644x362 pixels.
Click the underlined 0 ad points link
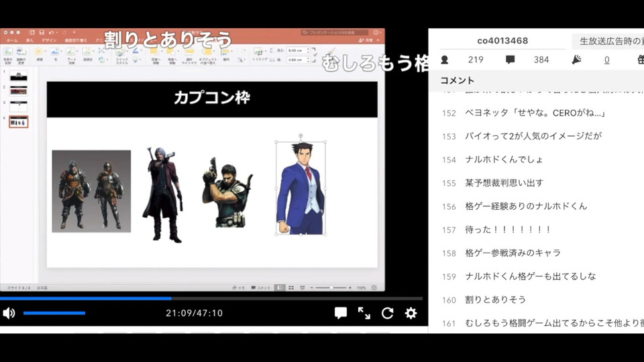[606, 60]
